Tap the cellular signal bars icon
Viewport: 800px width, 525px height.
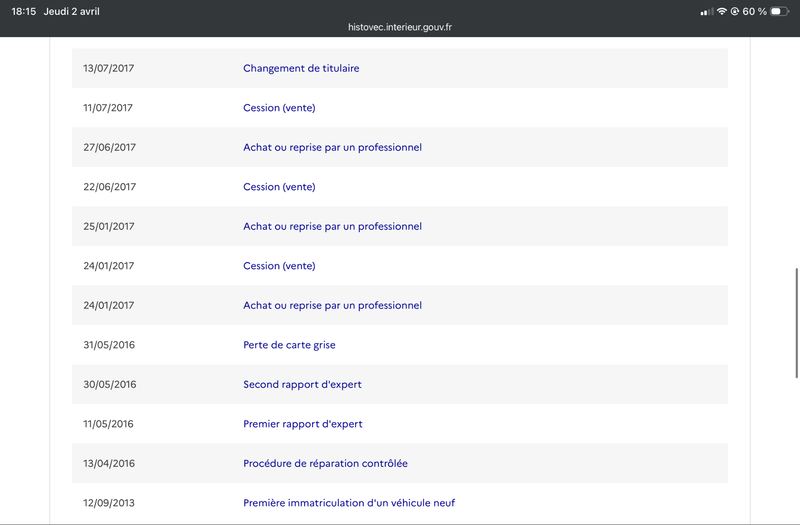pyautogui.click(x=707, y=12)
